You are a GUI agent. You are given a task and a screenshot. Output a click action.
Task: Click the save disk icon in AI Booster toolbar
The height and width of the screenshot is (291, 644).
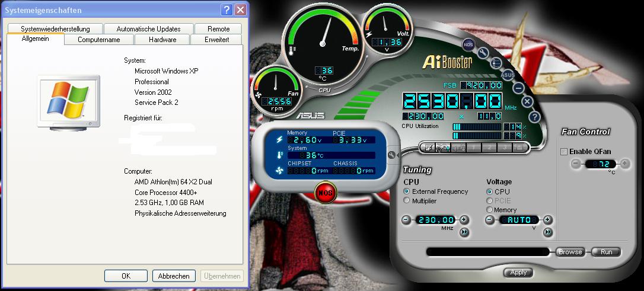click(519, 148)
